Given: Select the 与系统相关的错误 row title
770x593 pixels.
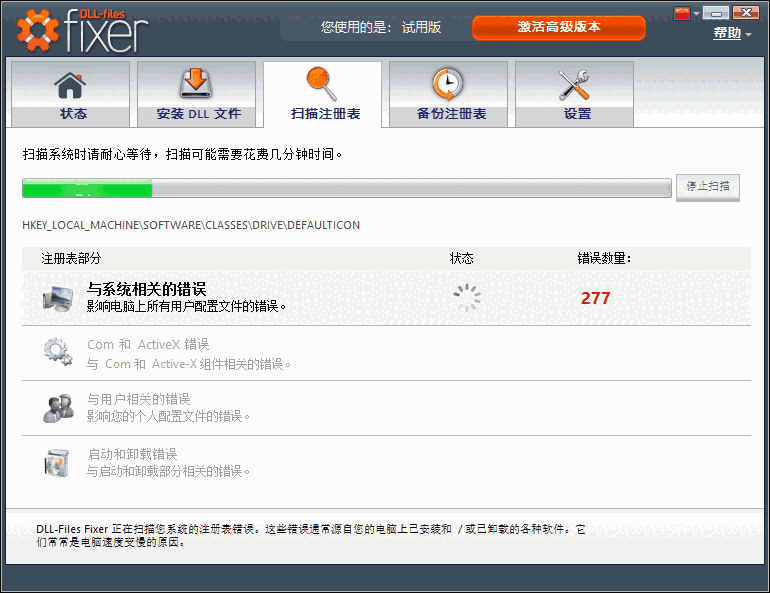Looking at the screenshot, I should pos(146,289).
